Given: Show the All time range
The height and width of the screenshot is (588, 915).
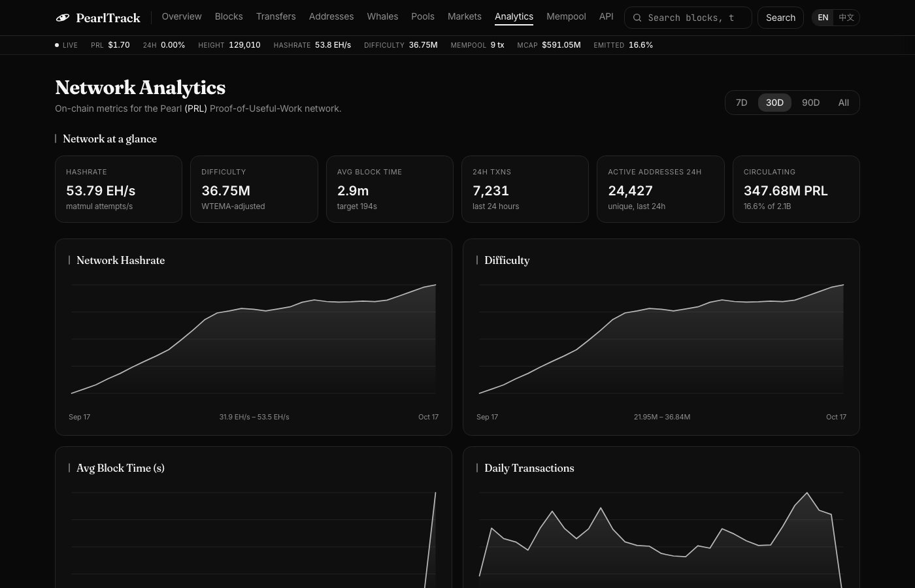Looking at the screenshot, I should point(844,103).
